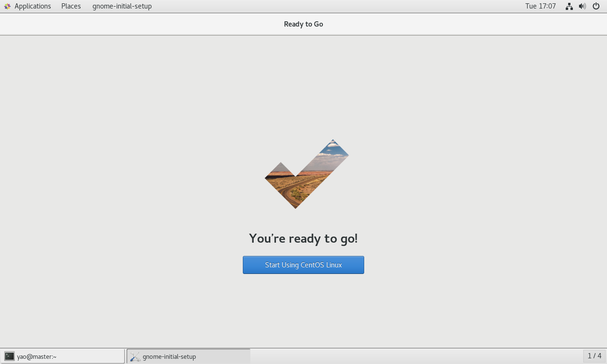
Task: Click the volume speaker icon
Action: click(x=582, y=6)
